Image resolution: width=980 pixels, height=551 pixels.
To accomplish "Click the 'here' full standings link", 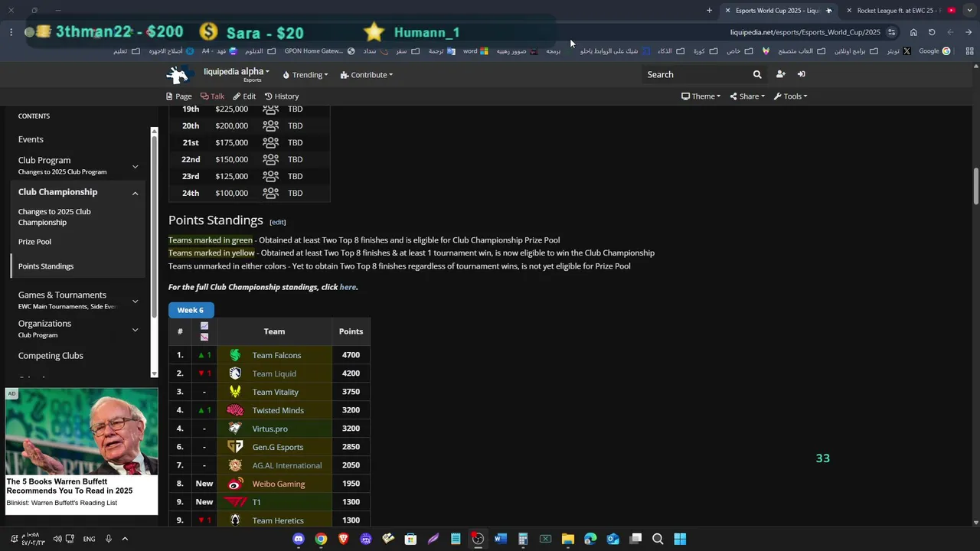I will (348, 287).
